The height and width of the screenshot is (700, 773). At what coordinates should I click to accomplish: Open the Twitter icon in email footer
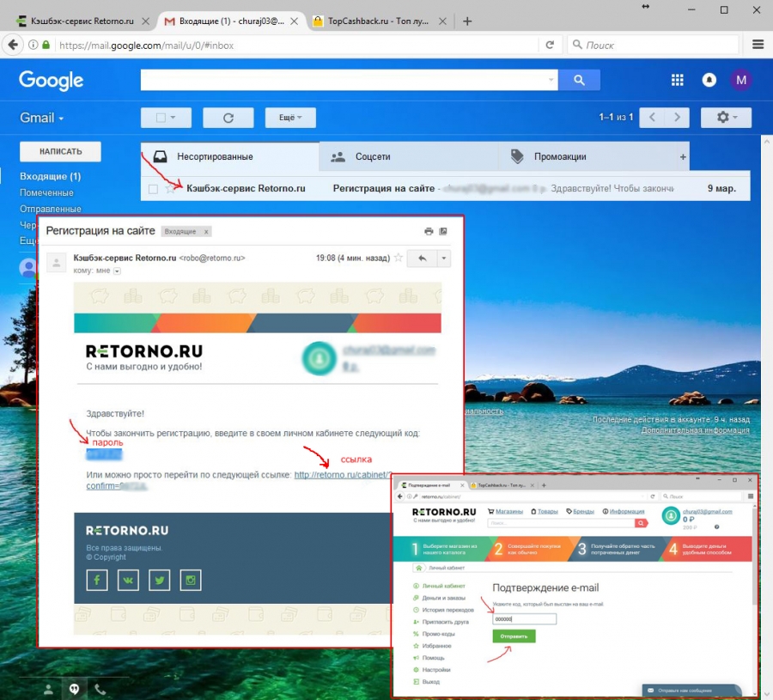[159, 581]
